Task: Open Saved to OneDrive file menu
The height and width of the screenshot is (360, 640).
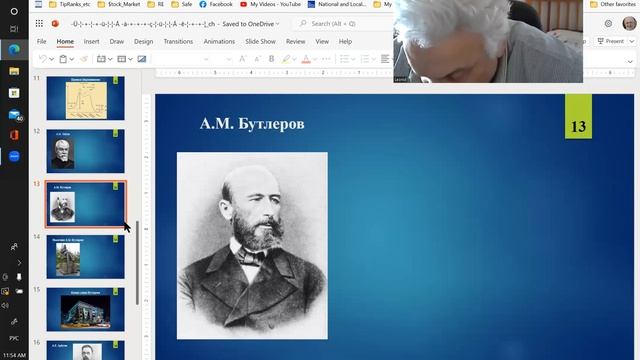Action: coord(251,24)
